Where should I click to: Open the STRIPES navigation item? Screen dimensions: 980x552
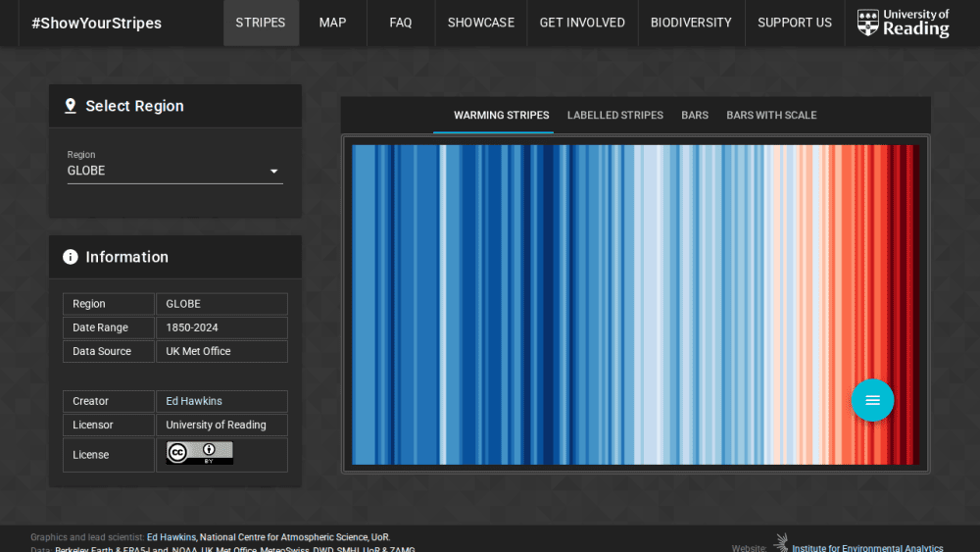[x=261, y=24]
